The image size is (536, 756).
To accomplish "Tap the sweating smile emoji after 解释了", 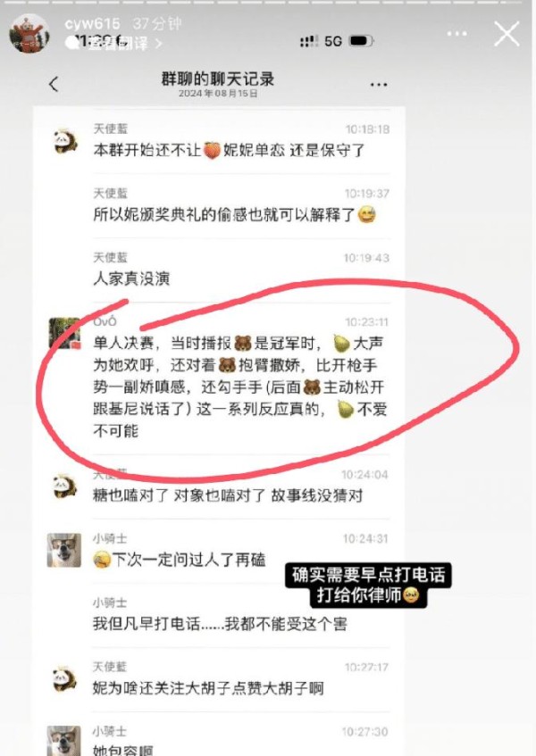I will pos(367,214).
